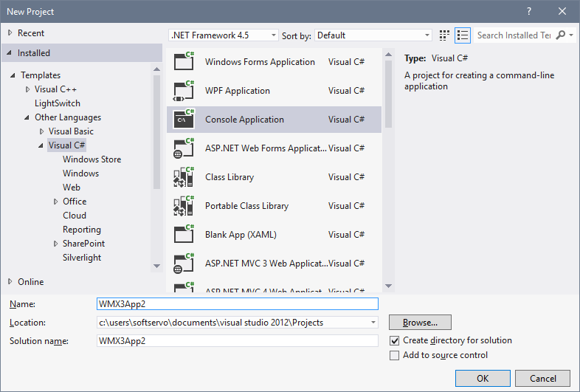Viewport: 580px width, 392px height.
Task: Select the Blank App (XAML) template name
Action: pyautogui.click(x=241, y=235)
